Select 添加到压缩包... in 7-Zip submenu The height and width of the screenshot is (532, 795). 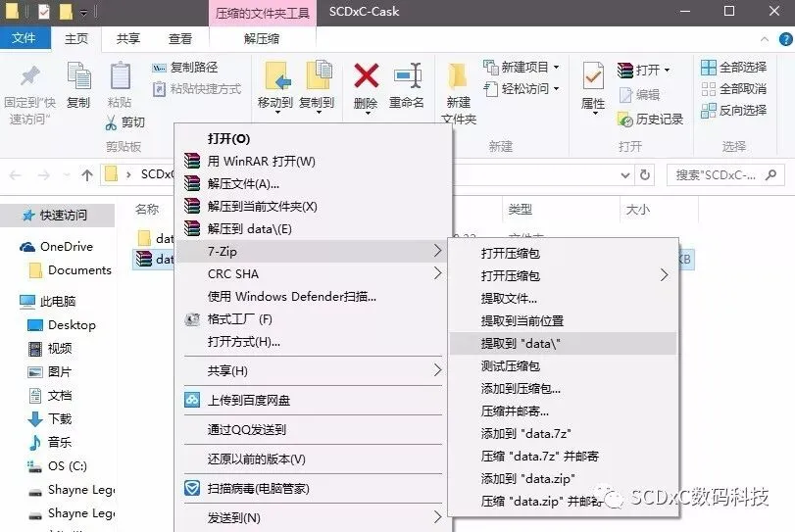pyautogui.click(x=564, y=389)
